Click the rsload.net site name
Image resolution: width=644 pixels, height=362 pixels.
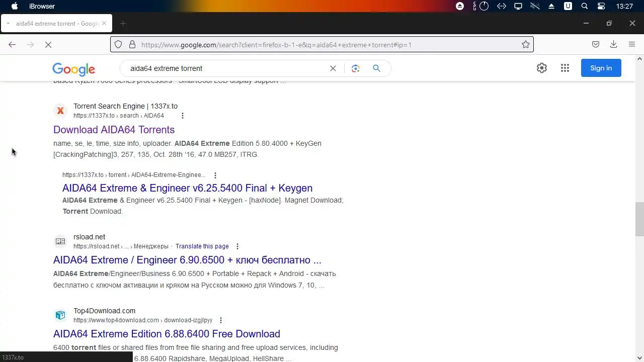[89, 237]
